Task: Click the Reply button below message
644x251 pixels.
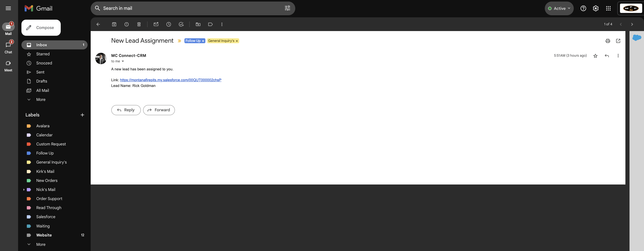Action: 126,110
